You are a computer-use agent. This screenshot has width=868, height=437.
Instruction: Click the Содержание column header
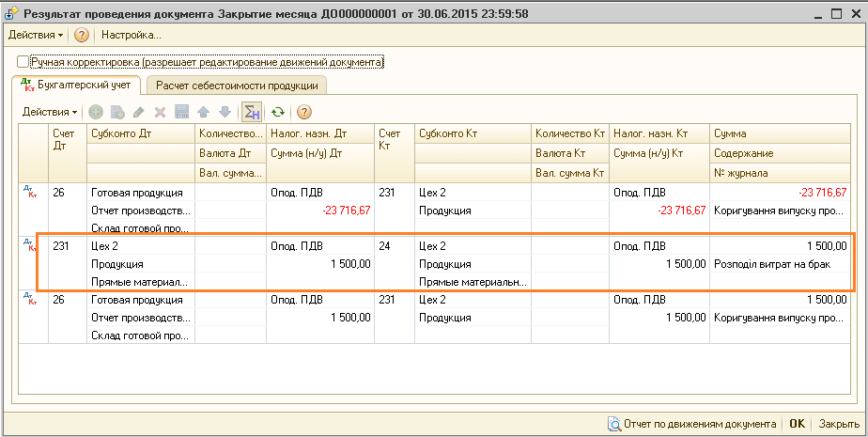(780, 153)
